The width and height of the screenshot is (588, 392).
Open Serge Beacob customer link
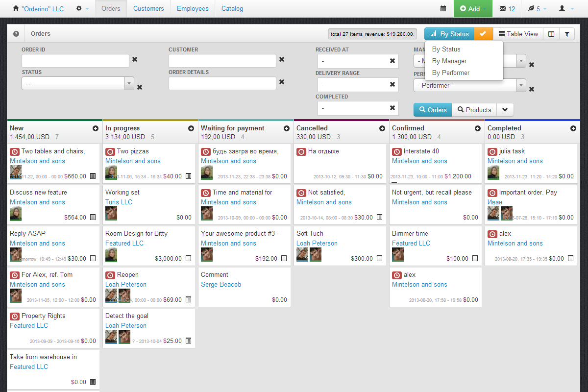tap(221, 284)
